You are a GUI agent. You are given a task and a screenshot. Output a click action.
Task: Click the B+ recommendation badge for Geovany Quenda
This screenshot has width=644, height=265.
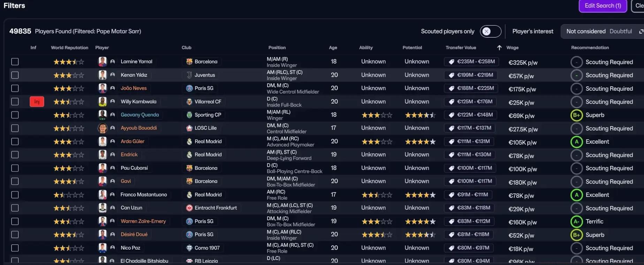576,115
